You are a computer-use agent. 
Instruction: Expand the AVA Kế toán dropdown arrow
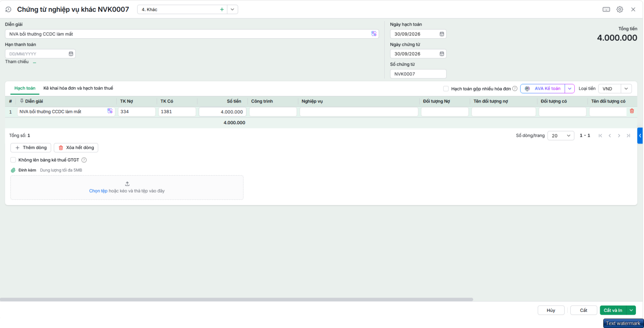[570, 88]
